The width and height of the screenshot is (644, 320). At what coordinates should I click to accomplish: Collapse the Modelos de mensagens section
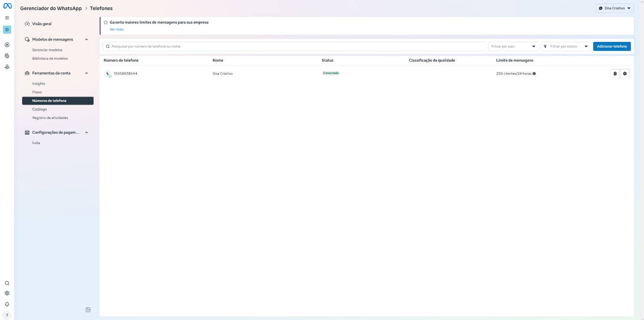click(x=87, y=39)
